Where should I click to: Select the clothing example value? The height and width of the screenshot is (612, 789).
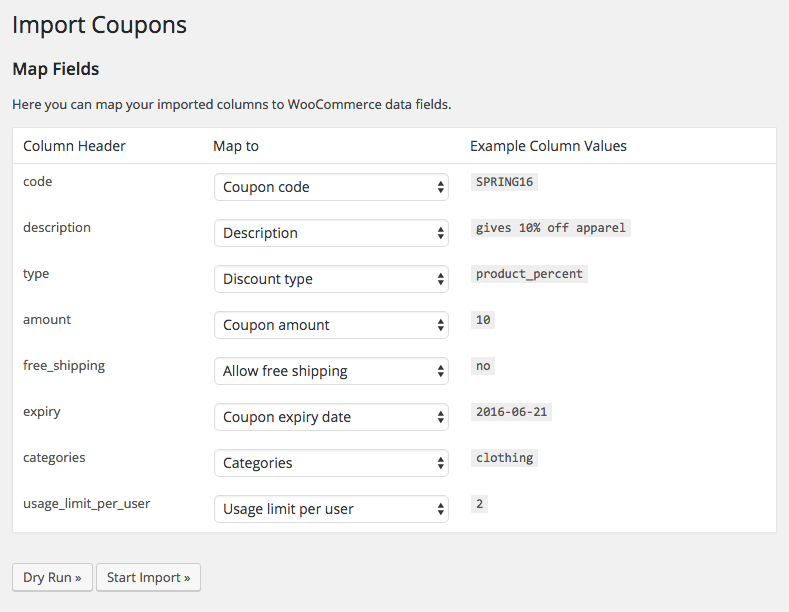coord(504,458)
